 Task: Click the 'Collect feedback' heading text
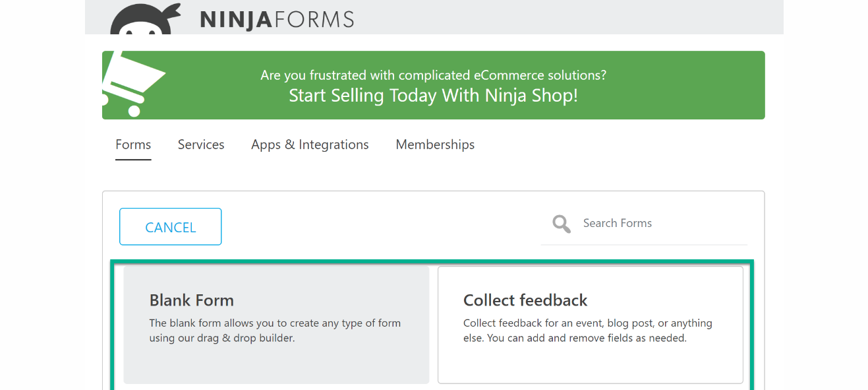pos(525,300)
